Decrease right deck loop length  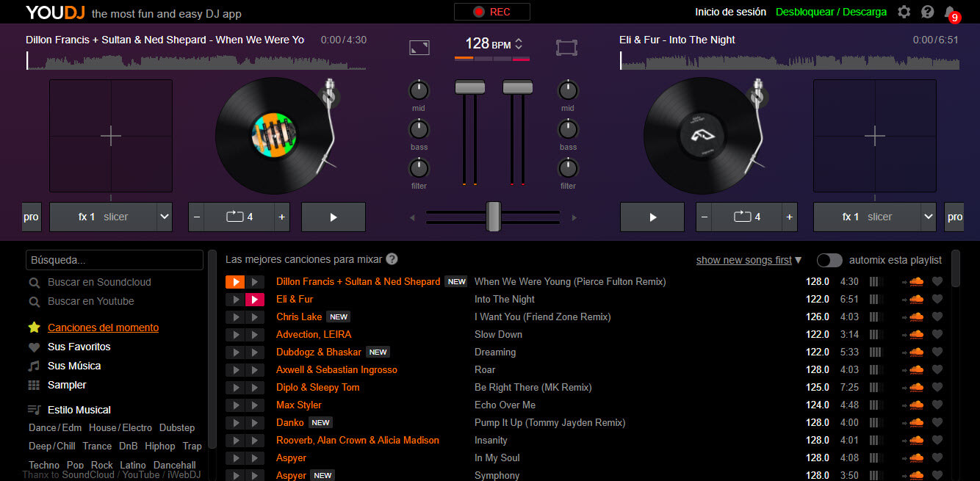point(705,217)
